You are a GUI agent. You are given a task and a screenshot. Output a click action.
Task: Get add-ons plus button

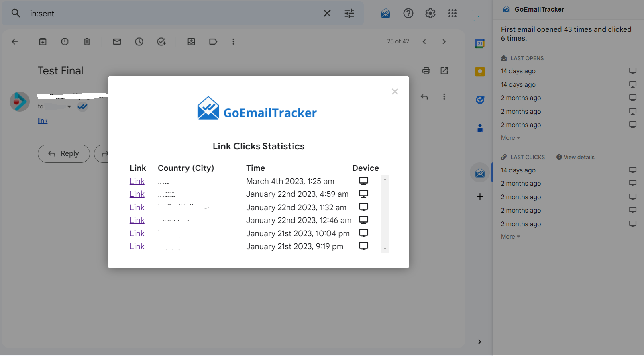(x=480, y=197)
